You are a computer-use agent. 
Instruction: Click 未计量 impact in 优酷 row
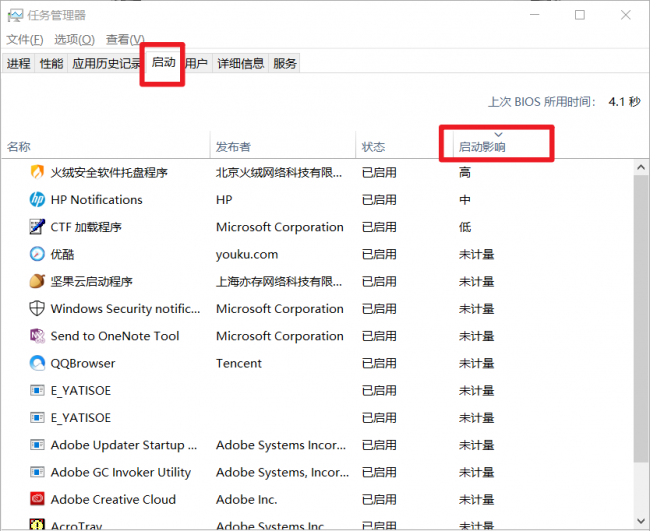click(476, 255)
